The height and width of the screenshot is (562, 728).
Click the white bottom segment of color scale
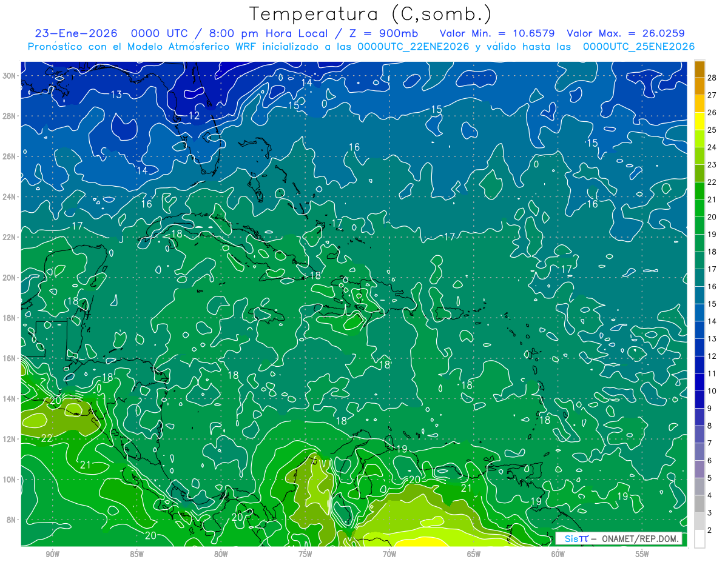click(699, 539)
